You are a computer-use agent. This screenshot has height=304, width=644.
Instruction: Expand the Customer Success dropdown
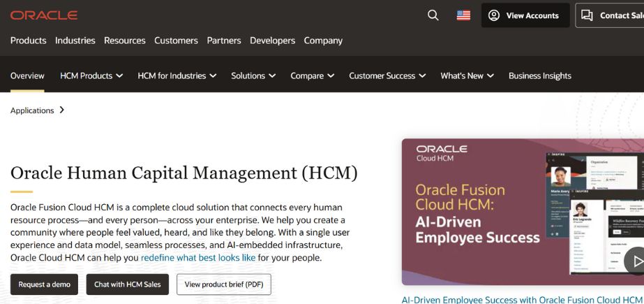pos(387,75)
